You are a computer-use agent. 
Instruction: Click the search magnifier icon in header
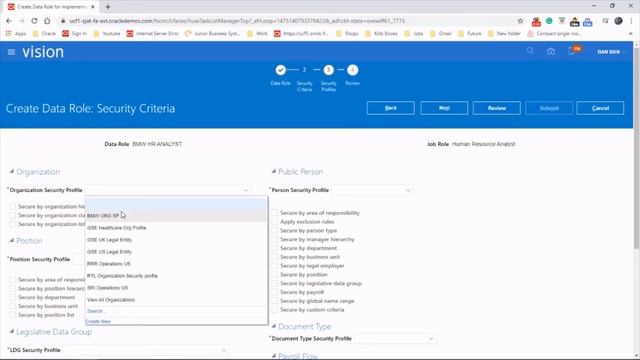(530, 51)
